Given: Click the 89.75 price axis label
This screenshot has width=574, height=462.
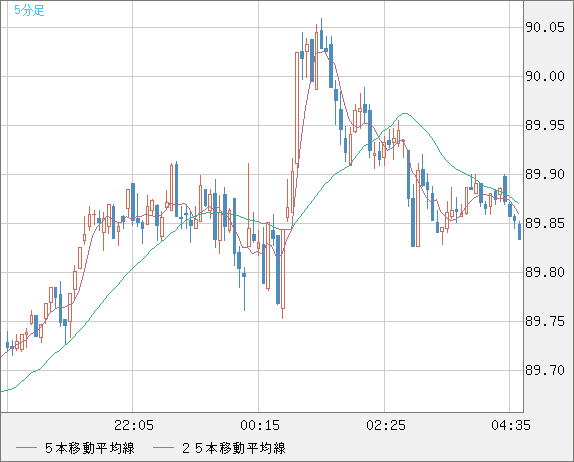Looking at the screenshot, I should 545,321.
